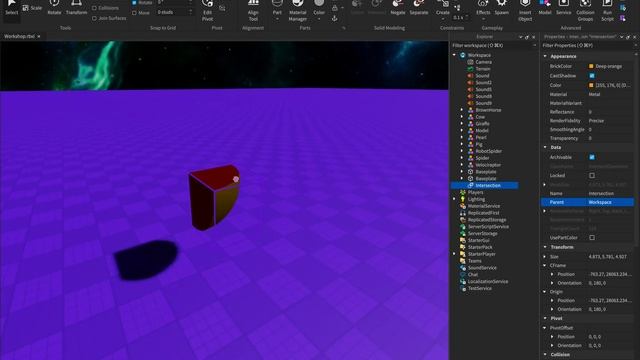Viewport: 640px width, 360px height.
Task: Click the anchor tool icon in Parts
Action: click(x=335, y=18)
